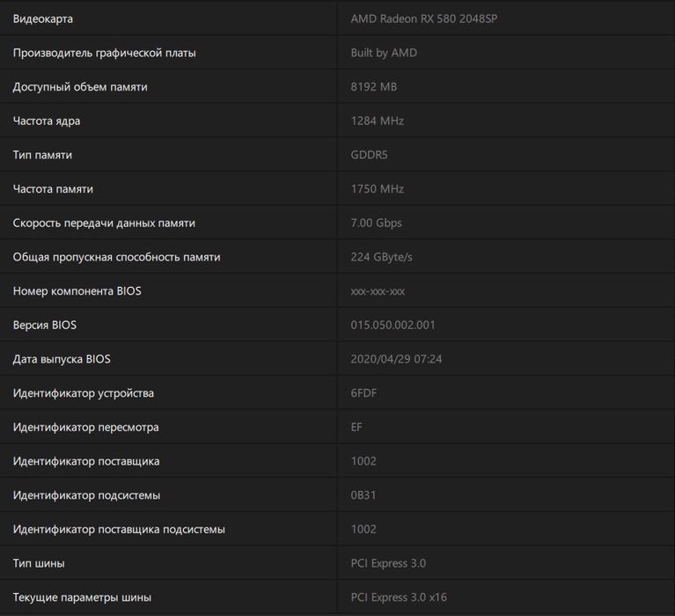Click the Идентификатор поставщика label
Image resolution: width=675 pixels, height=616 pixels.
pos(86,461)
